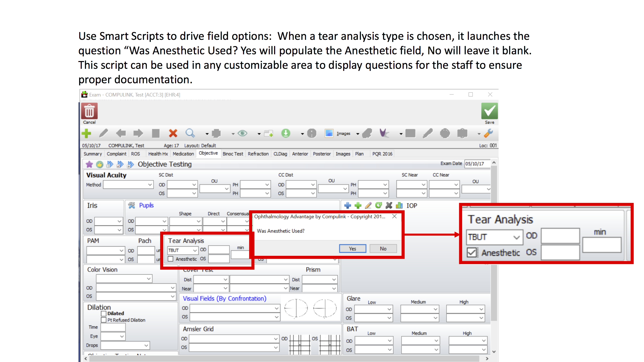Open the Health Hx tab
The image size is (644, 362).
(158, 154)
